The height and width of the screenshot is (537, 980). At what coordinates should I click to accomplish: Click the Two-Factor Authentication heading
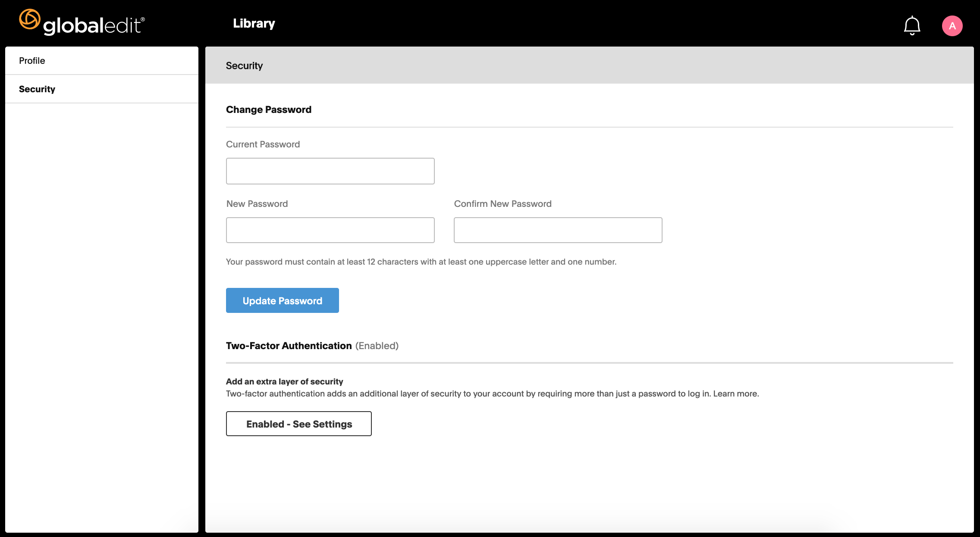coord(289,346)
